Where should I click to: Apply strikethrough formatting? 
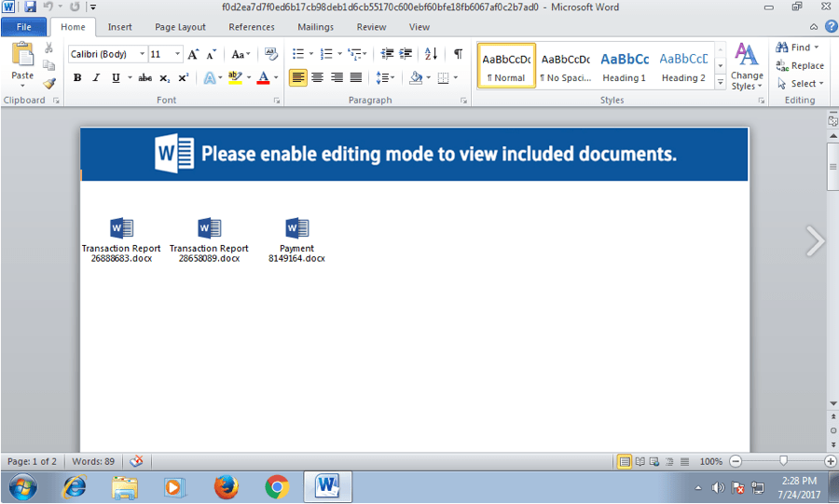[x=145, y=78]
